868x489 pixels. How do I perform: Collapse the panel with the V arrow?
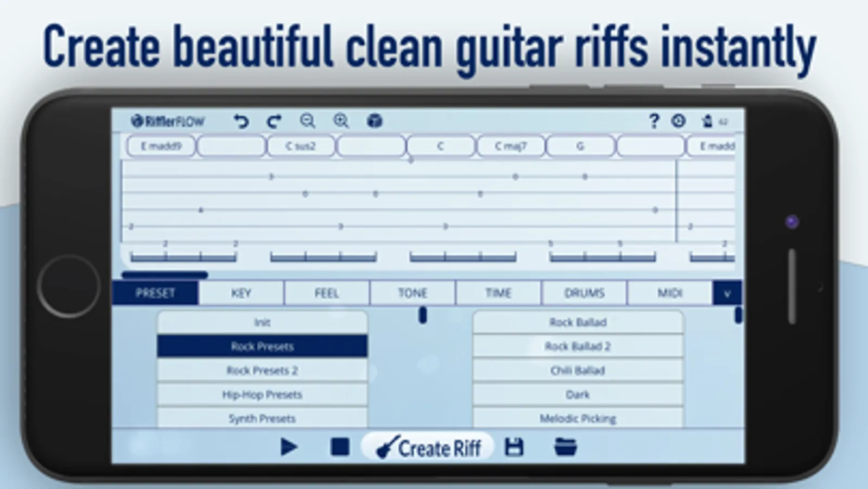727,293
